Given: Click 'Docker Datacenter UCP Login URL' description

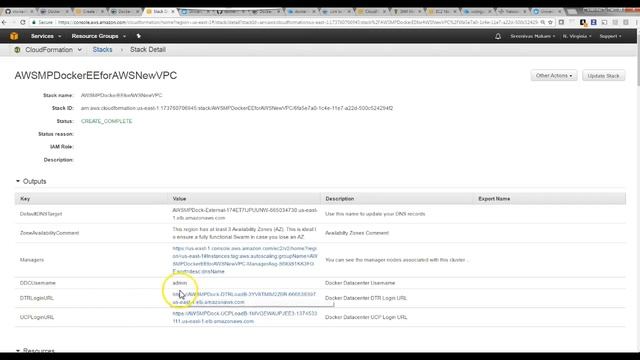Looking at the screenshot, I should coord(366,317).
